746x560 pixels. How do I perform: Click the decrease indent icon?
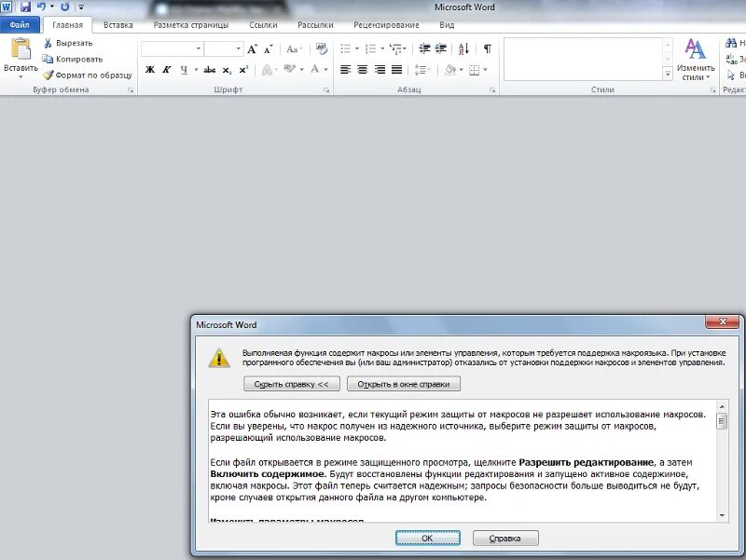click(424, 48)
